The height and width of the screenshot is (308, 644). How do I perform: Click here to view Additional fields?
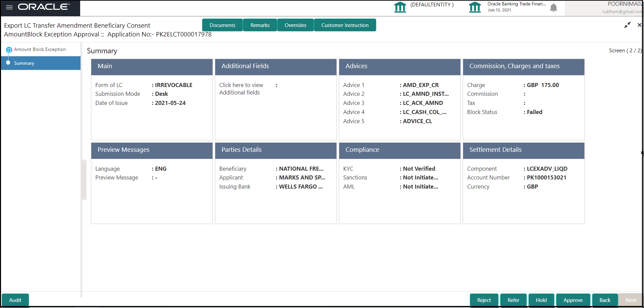pyautogui.click(x=241, y=89)
